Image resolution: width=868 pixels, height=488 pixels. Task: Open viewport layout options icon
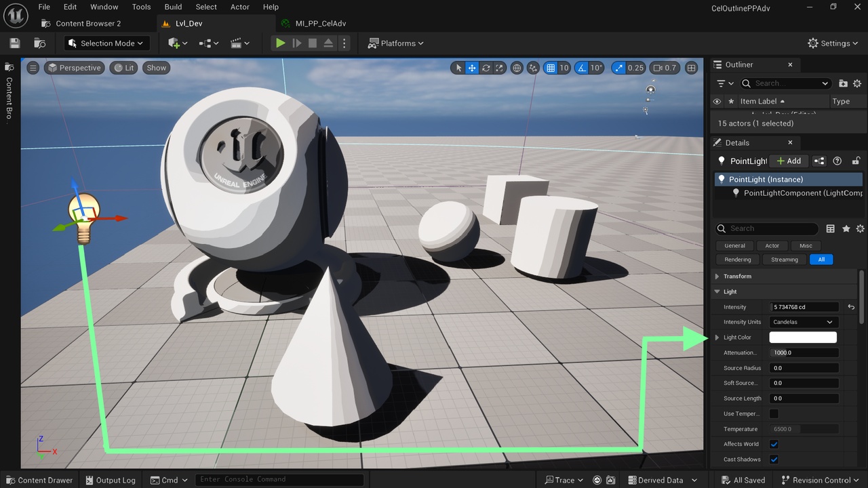692,68
